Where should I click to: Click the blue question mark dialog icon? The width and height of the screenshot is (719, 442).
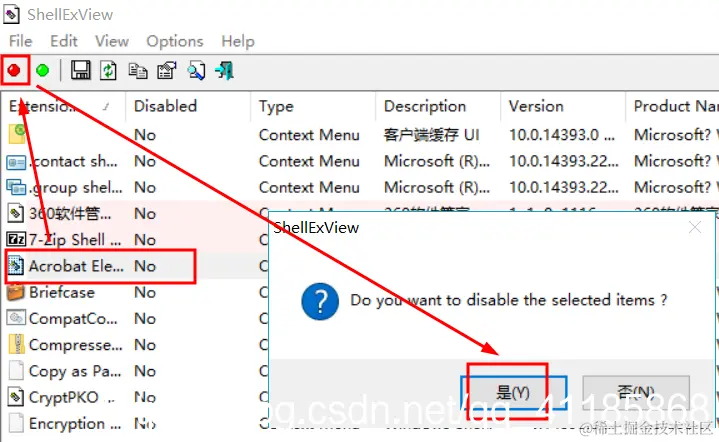[320, 301]
